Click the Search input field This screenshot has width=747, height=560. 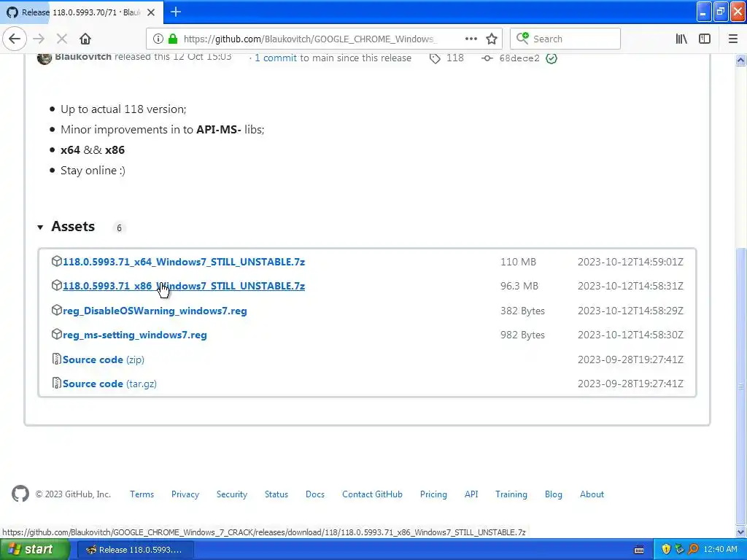click(x=565, y=39)
